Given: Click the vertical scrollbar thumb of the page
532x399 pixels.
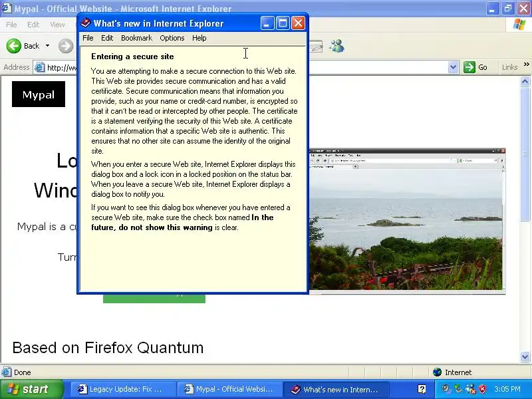Looking at the screenshot, I should [x=525, y=154].
